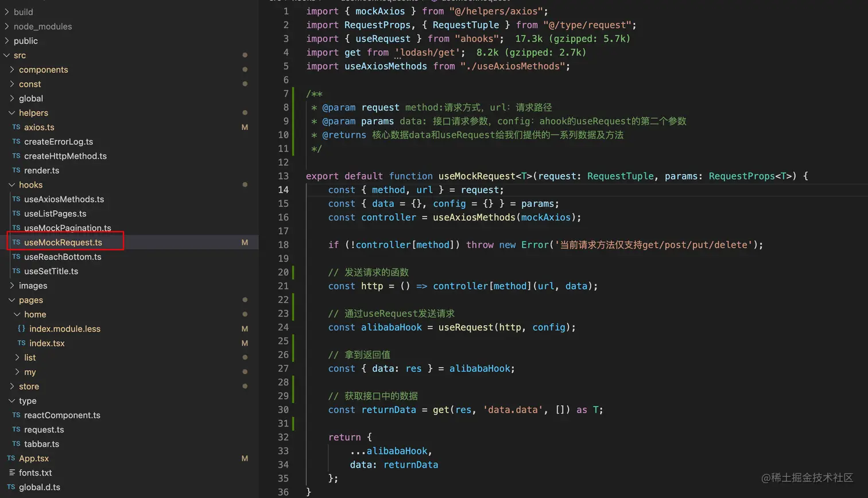
Task: Click the modified dot on src folder
Action: click(245, 55)
